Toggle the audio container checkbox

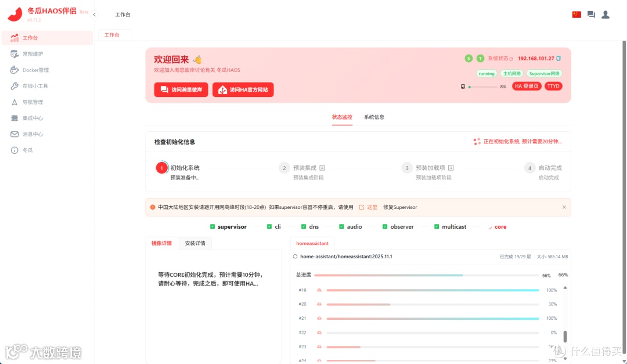(x=341, y=226)
